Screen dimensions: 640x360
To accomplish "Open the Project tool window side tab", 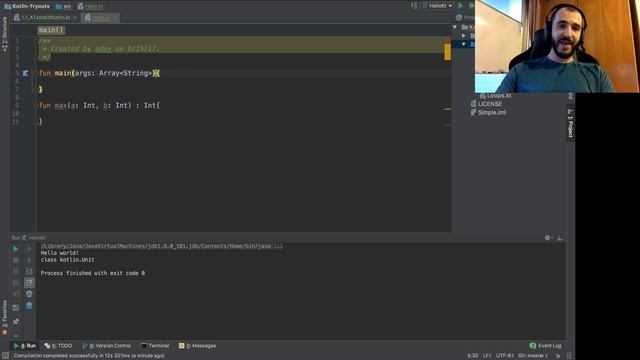I will click(x=570, y=123).
